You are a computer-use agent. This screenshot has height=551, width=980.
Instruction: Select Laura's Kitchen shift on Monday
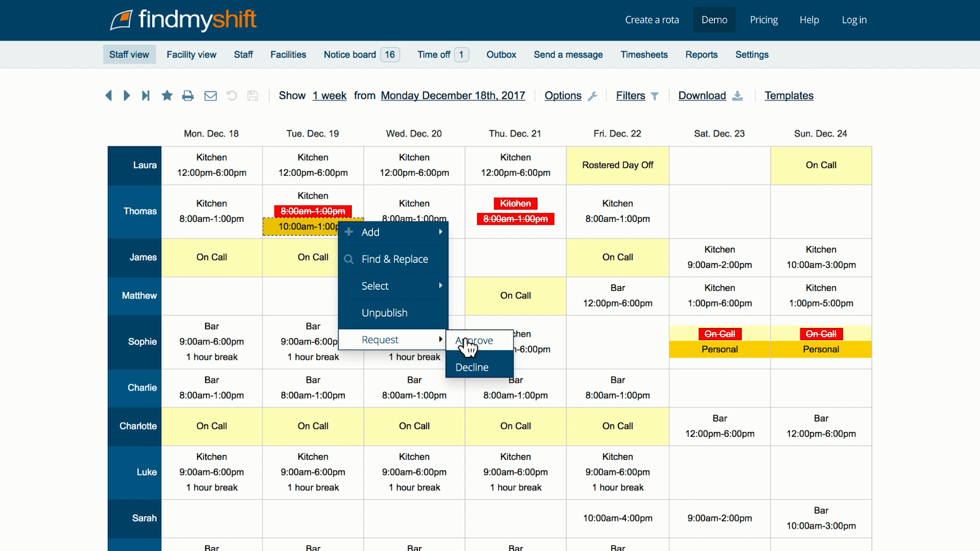point(211,165)
